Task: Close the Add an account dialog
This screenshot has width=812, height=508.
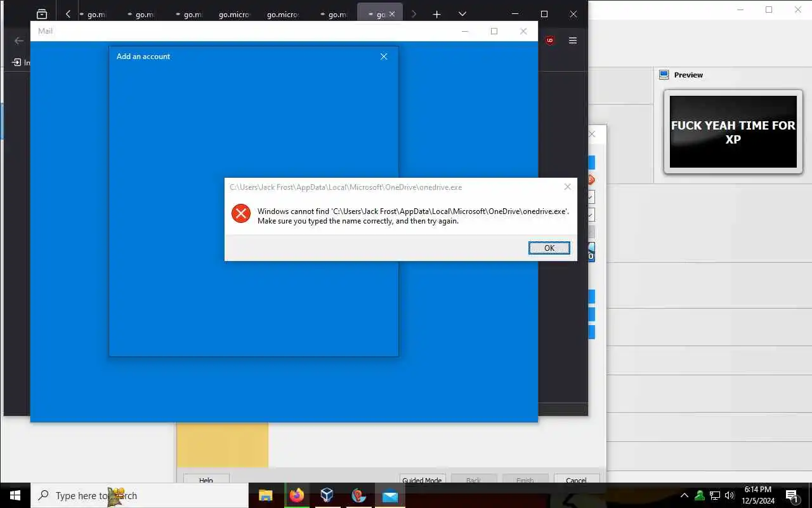Action: click(384, 57)
